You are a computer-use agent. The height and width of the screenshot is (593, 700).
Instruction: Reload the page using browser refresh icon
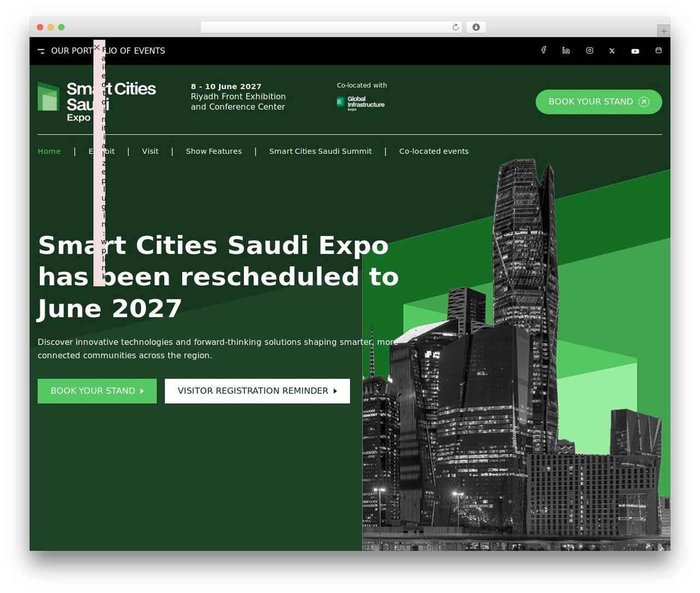click(455, 27)
